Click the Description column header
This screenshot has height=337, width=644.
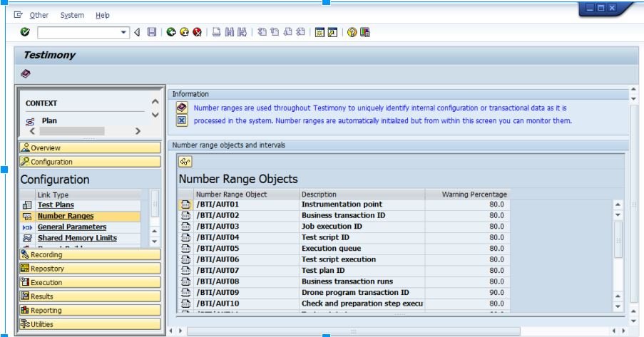point(362,195)
